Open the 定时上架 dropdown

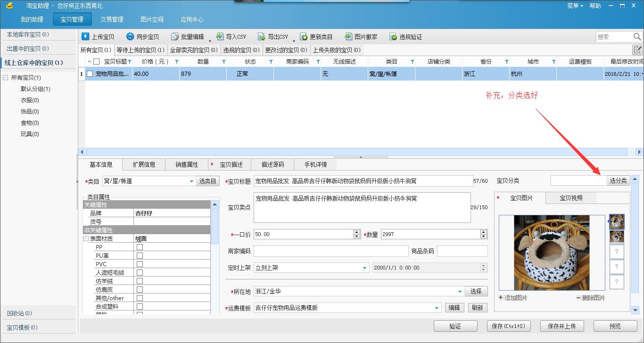click(364, 268)
